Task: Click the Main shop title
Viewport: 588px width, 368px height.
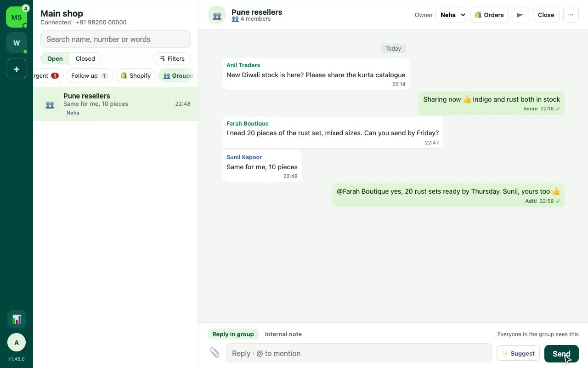Action: pyautogui.click(x=62, y=13)
